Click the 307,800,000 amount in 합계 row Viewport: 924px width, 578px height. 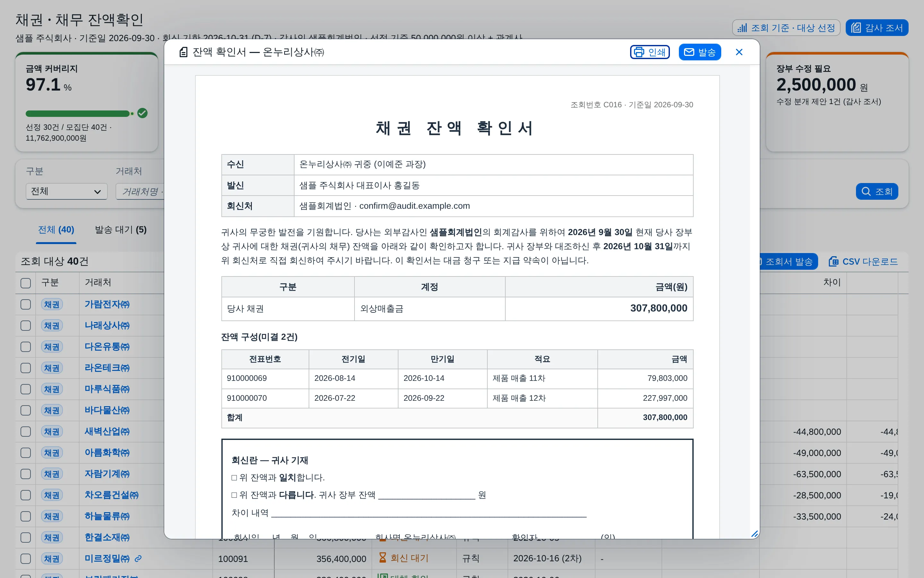[665, 417]
